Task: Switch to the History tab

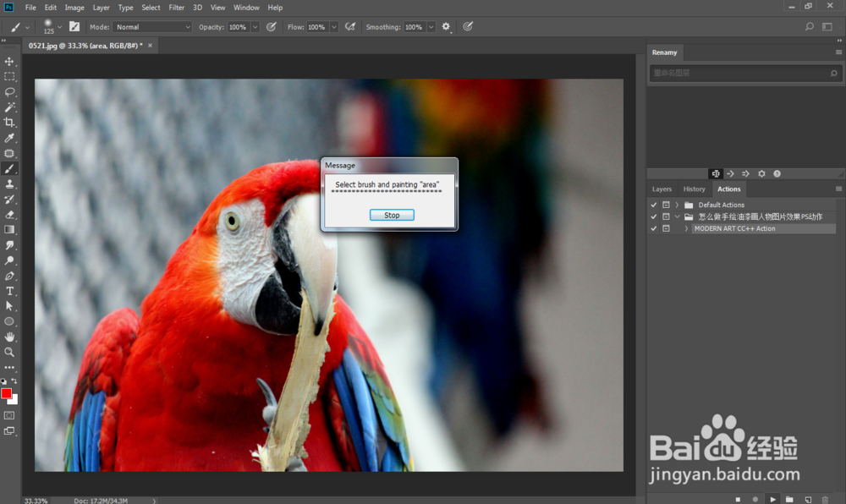Action: (x=694, y=189)
